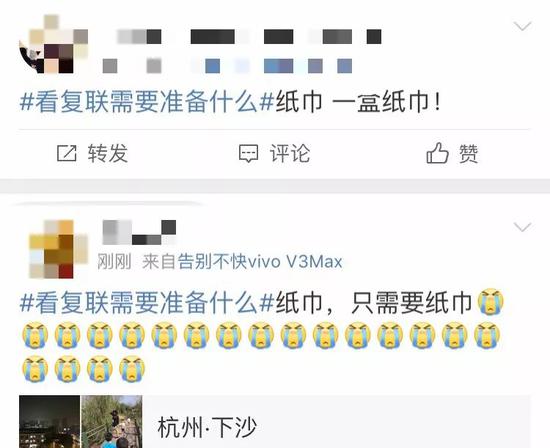Expand the second post's chevron menu
The image size is (550, 448).
click(x=523, y=227)
